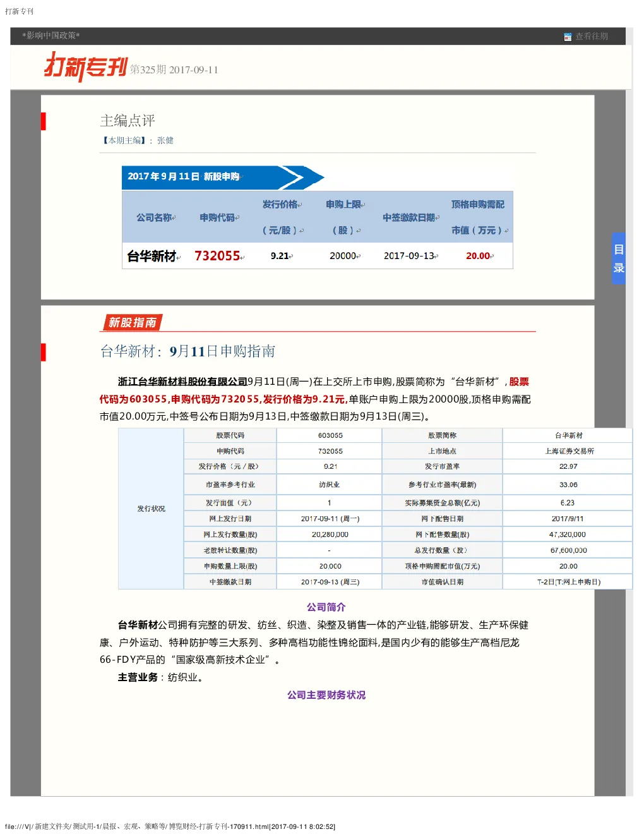
Task: Click the 公司简介 purple heading
Action: click(326, 607)
